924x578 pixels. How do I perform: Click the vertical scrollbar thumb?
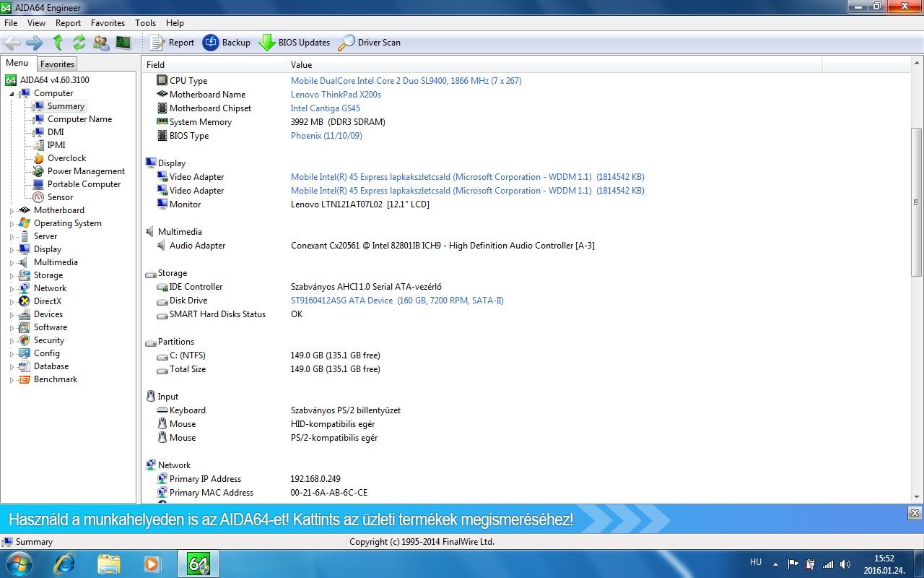coord(917,202)
